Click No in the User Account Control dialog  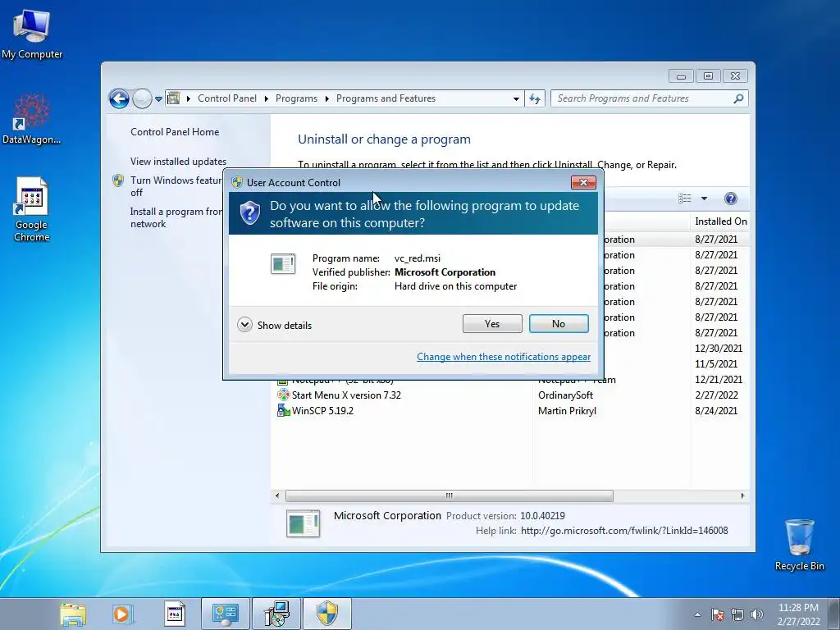pos(559,323)
